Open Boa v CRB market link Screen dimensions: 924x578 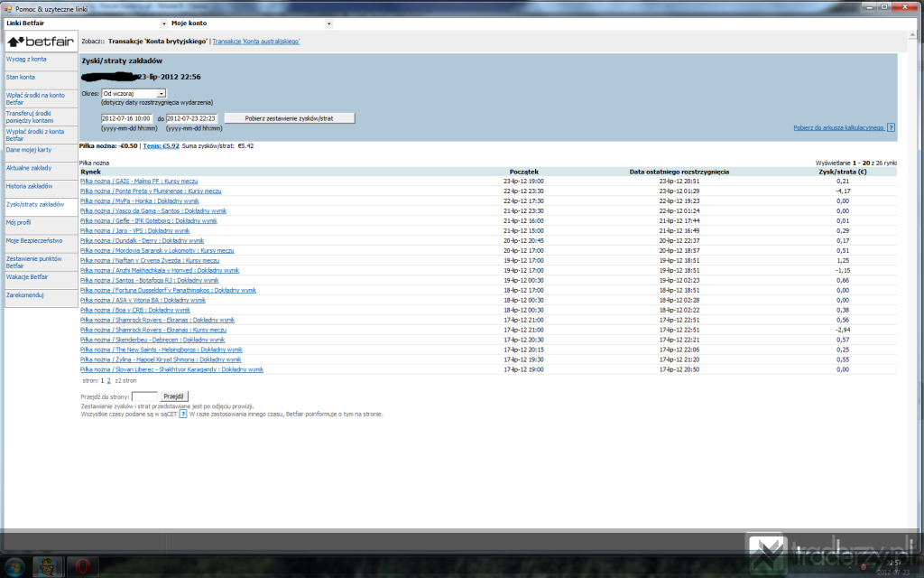coord(135,311)
